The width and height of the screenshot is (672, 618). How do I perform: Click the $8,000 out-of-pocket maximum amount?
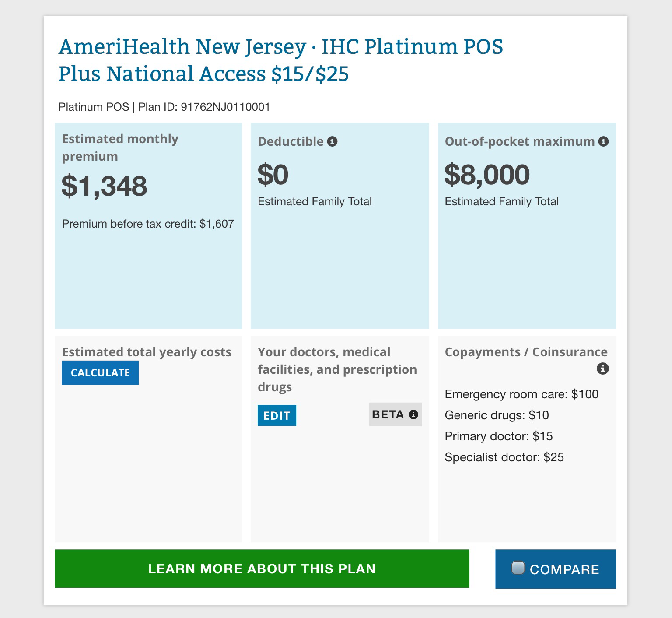tap(487, 174)
